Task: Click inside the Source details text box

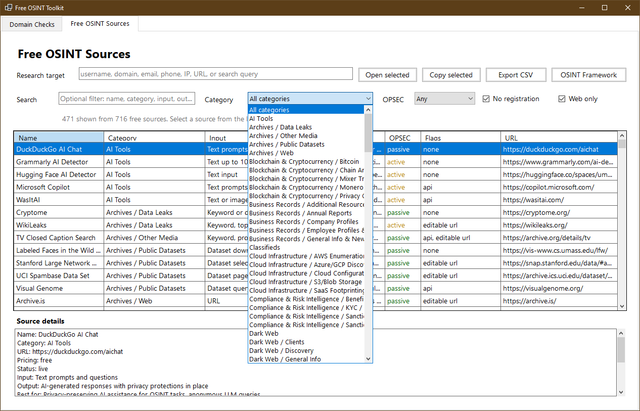Action: 316,362
